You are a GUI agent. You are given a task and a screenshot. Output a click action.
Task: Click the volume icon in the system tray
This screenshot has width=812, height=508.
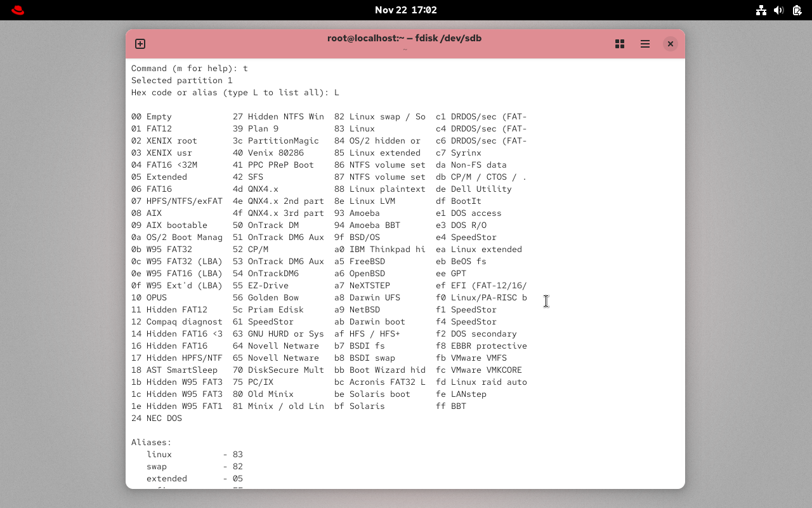pyautogui.click(x=778, y=10)
